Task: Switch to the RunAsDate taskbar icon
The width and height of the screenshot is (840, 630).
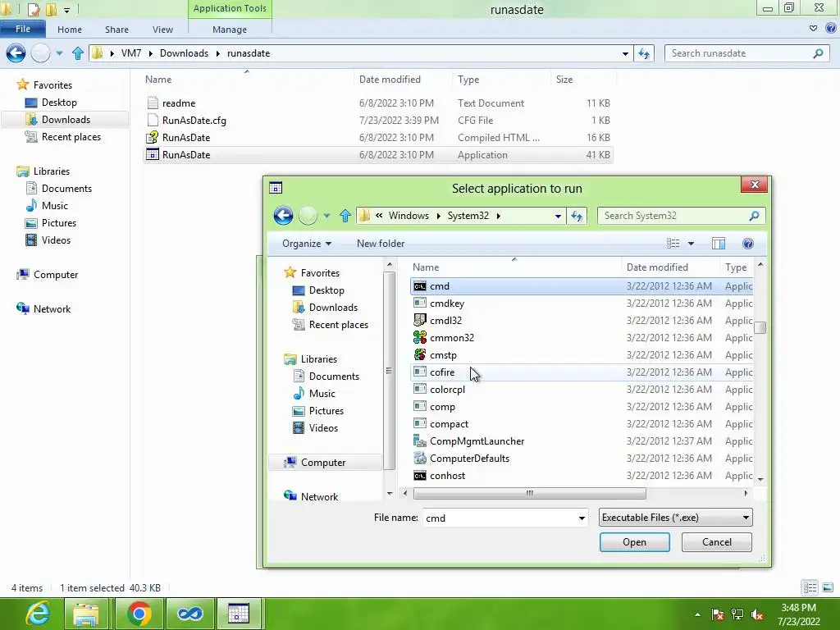Action: coord(239,614)
